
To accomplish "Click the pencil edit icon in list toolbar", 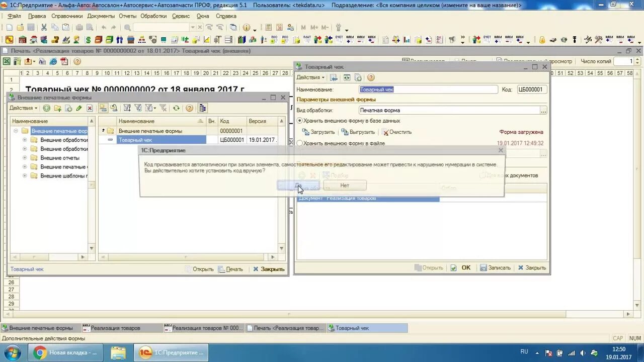I will pyautogui.click(x=79, y=108).
